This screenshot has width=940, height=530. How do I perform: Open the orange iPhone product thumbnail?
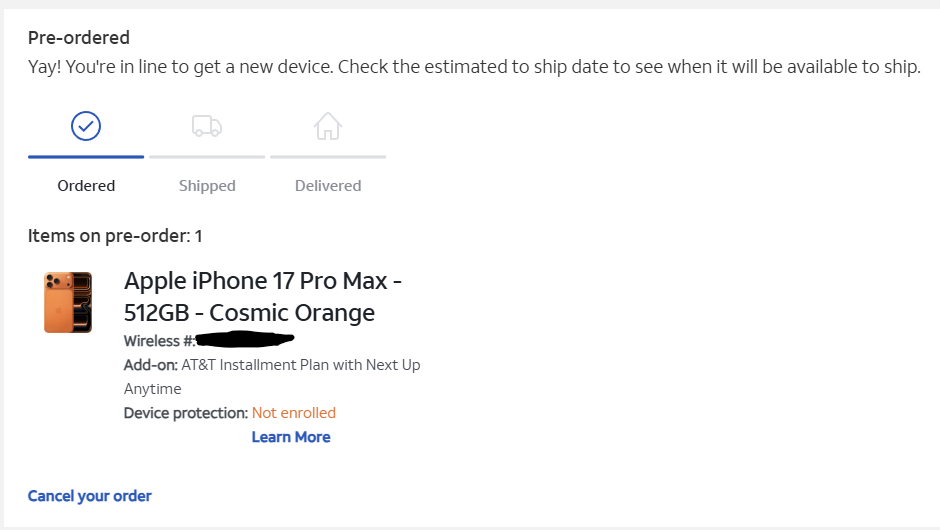tap(68, 302)
